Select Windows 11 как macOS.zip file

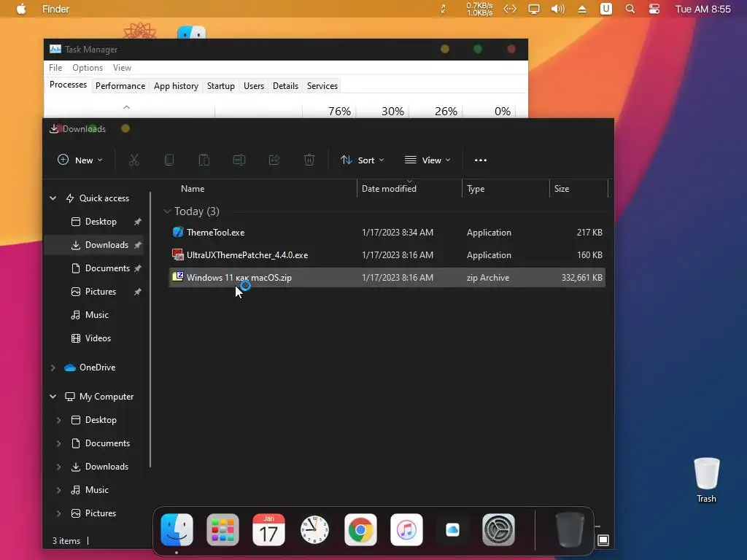click(387, 278)
